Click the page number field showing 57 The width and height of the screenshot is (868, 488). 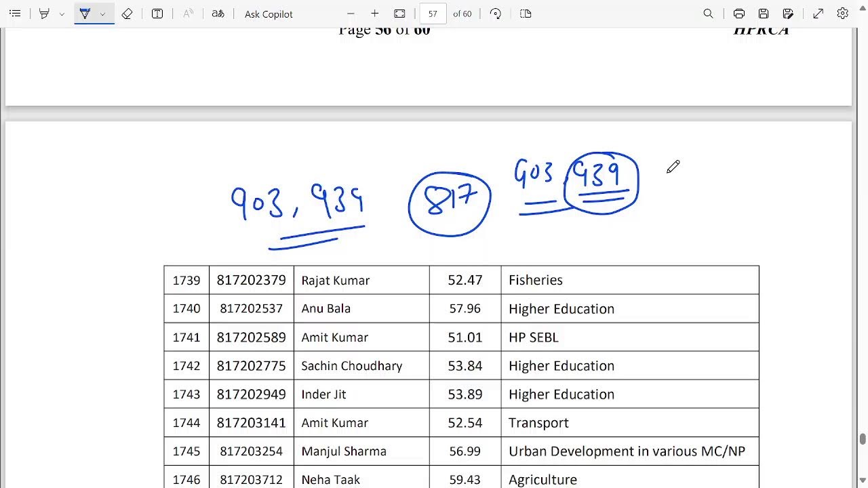pyautogui.click(x=433, y=14)
